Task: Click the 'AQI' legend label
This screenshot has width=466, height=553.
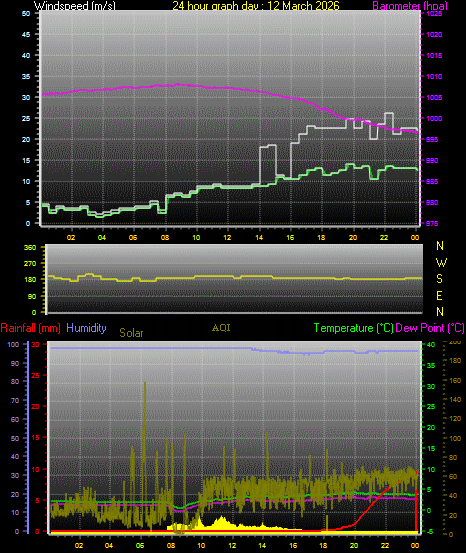Action: point(221,328)
